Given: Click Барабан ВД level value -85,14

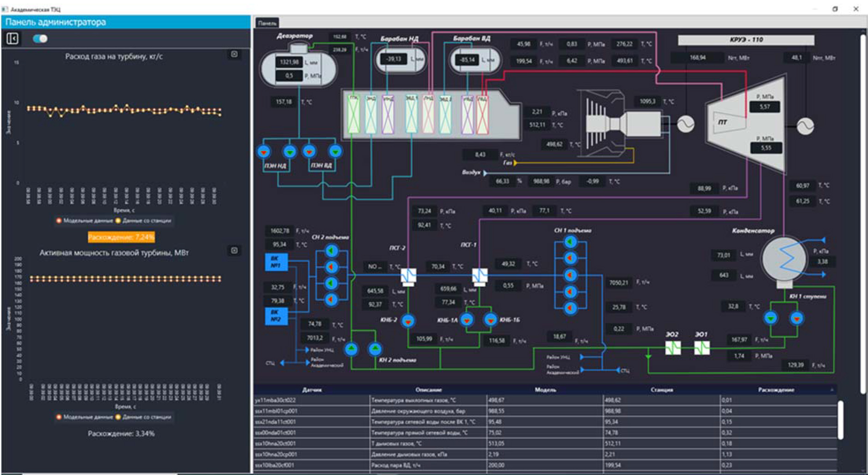Looking at the screenshot, I should tap(467, 59).
